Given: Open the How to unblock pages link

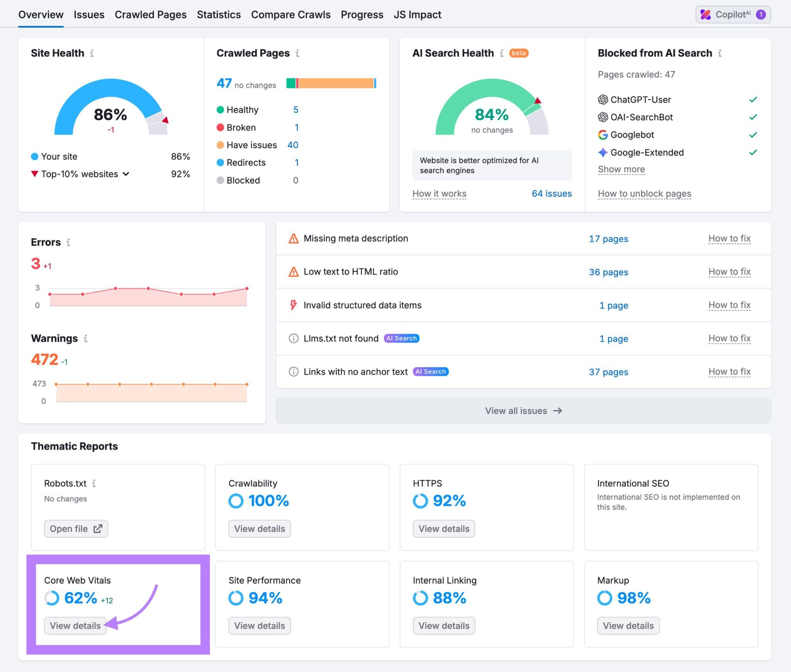Looking at the screenshot, I should 644,193.
